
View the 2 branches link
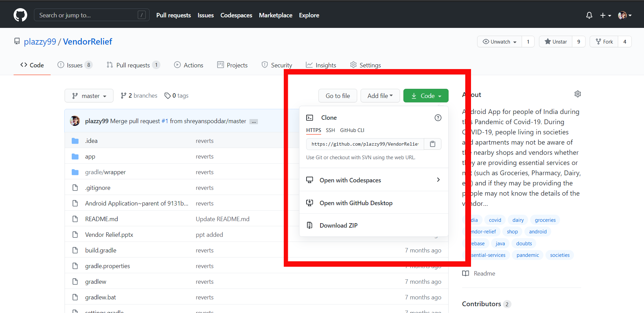[139, 96]
